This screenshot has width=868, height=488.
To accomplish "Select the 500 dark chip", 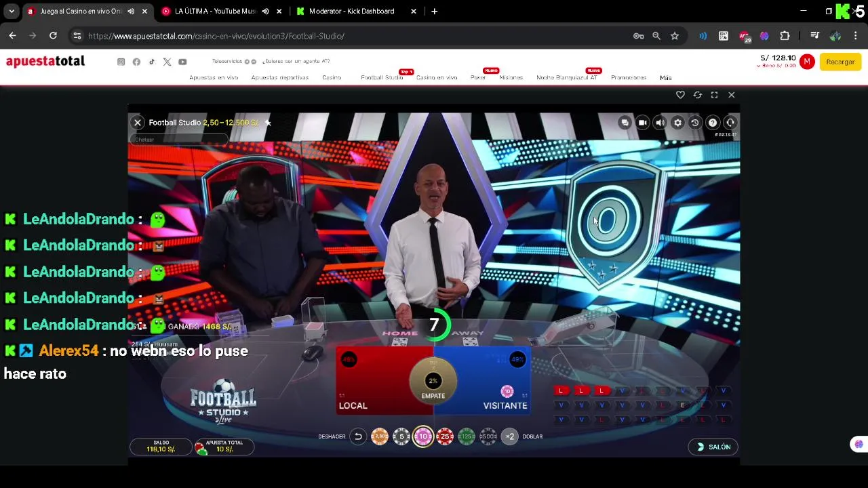I will click(x=488, y=436).
